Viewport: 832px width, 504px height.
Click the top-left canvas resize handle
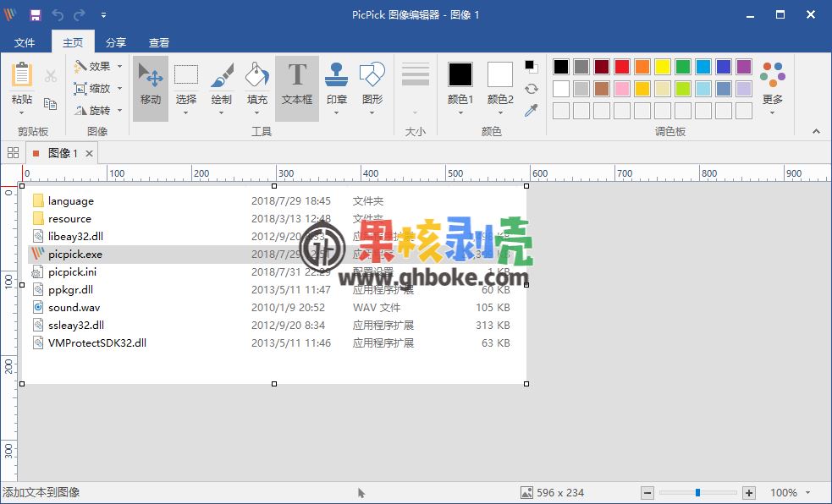point(22,186)
